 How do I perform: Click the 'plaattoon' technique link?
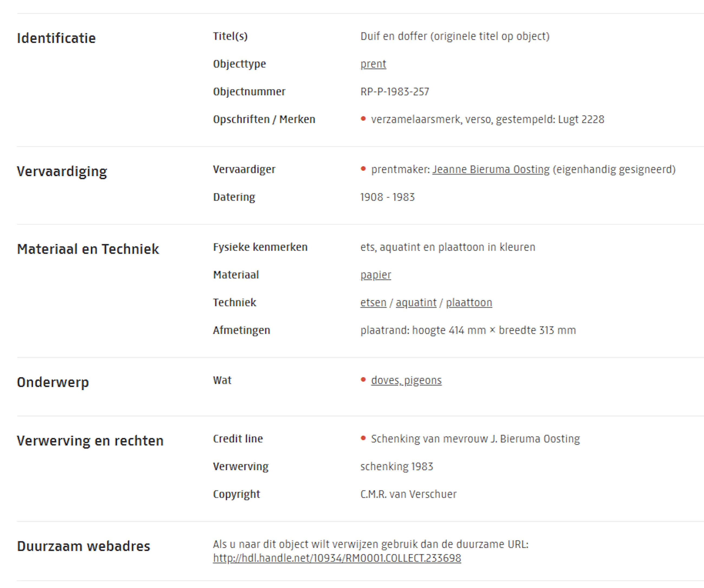coord(469,302)
